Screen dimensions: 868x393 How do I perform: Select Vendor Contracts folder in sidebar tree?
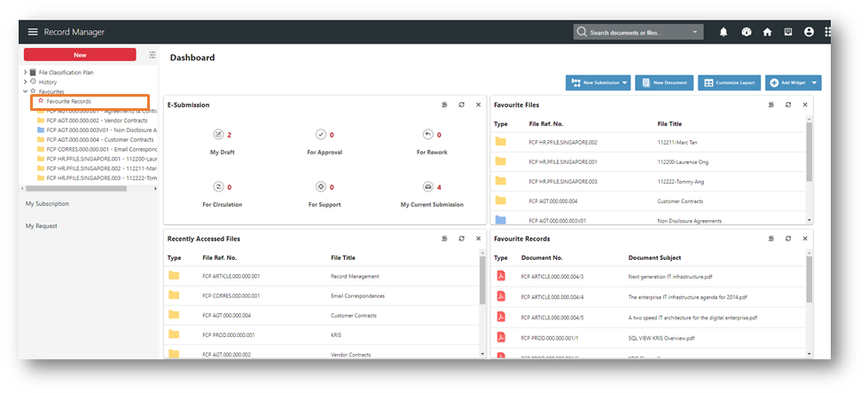click(x=92, y=121)
